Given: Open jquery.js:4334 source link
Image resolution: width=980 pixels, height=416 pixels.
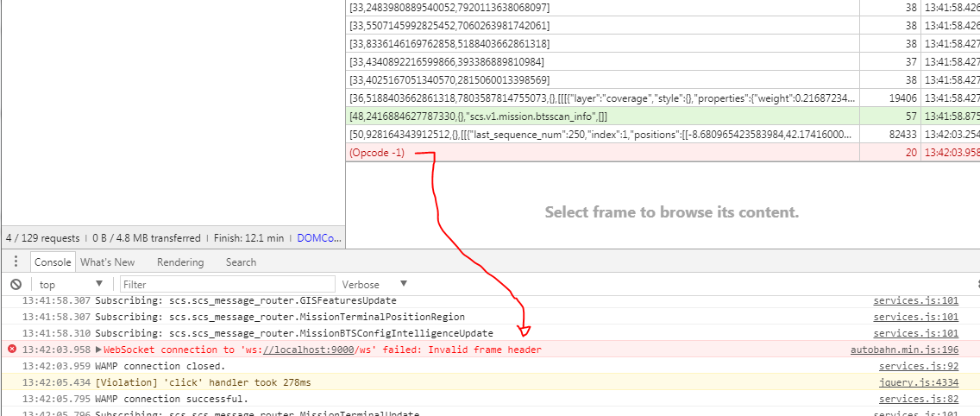Looking at the screenshot, I should coord(919,382).
